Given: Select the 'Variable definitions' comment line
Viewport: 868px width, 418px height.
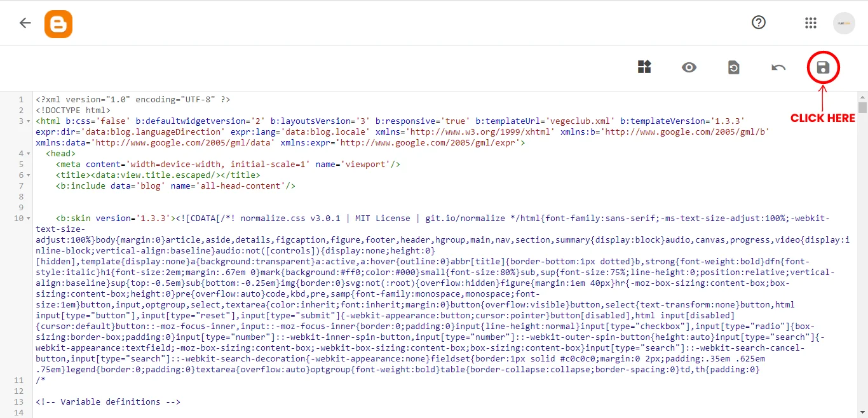Looking at the screenshot, I should point(108,401).
